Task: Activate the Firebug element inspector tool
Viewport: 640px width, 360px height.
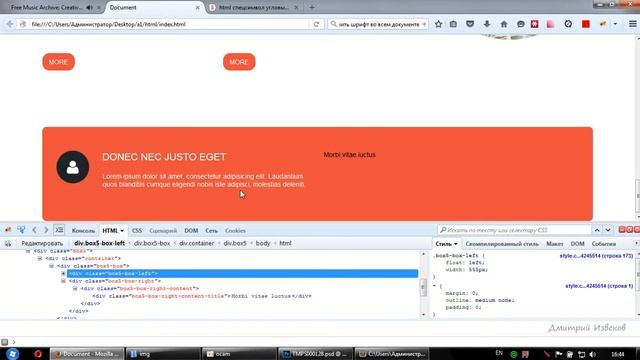Action: 21,230
